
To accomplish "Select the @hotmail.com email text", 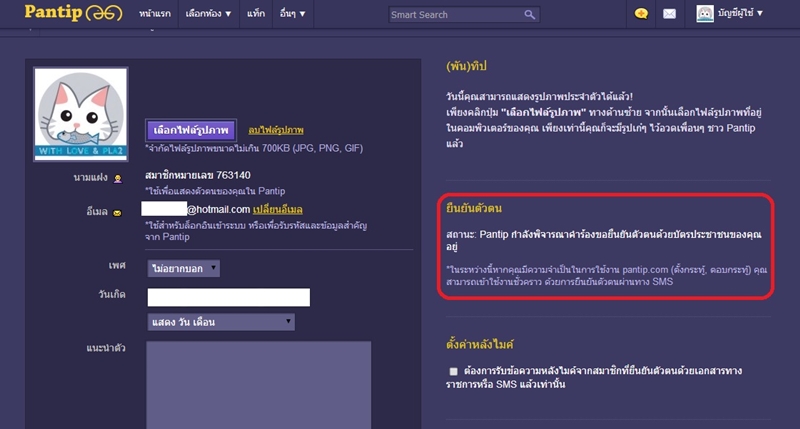I will click(x=218, y=210).
